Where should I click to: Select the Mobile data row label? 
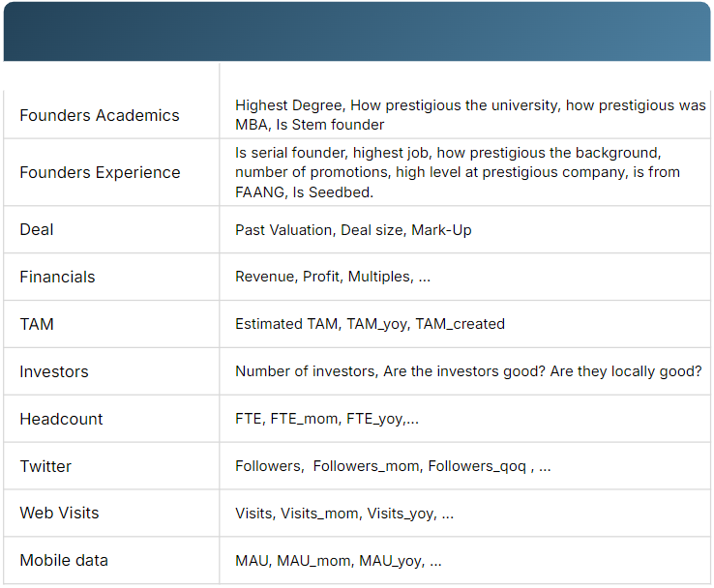click(x=64, y=560)
